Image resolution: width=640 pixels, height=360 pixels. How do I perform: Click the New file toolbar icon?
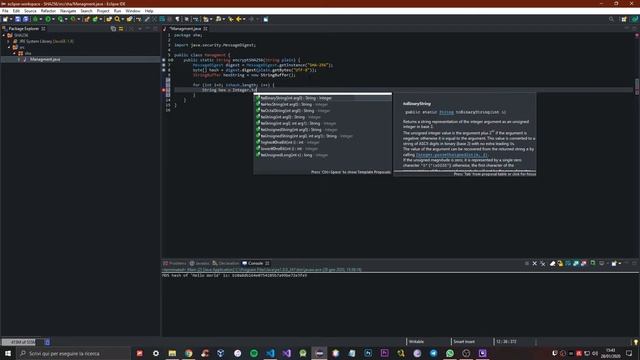5,19
